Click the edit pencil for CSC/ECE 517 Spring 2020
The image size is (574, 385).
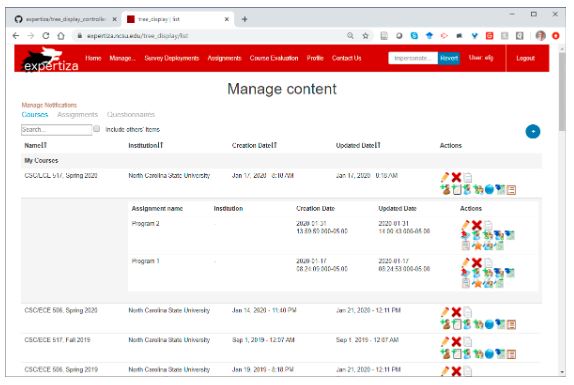[445, 177]
